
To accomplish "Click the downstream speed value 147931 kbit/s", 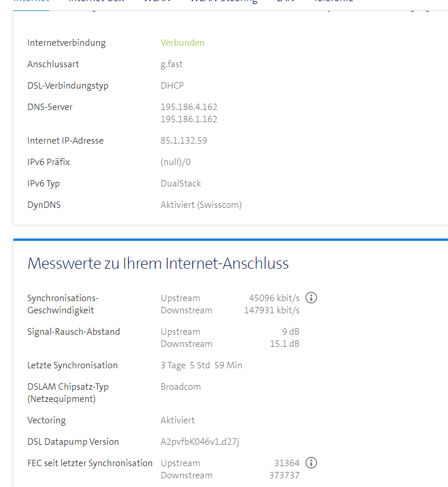I will (x=271, y=310).
